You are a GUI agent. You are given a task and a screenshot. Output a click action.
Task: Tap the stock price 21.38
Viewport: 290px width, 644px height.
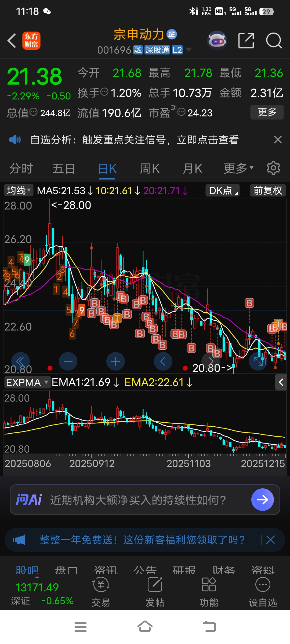coord(34,76)
